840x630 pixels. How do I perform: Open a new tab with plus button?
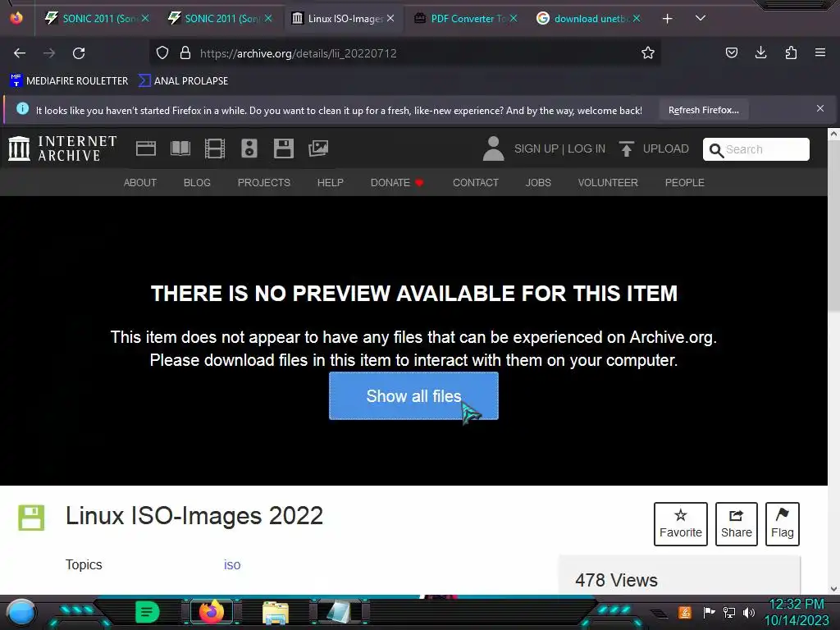click(x=667, y=19)
